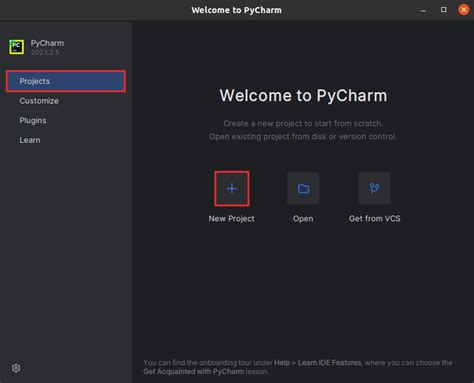
Task: Click the New Project plus icon
Action: (x=232, y=189)
